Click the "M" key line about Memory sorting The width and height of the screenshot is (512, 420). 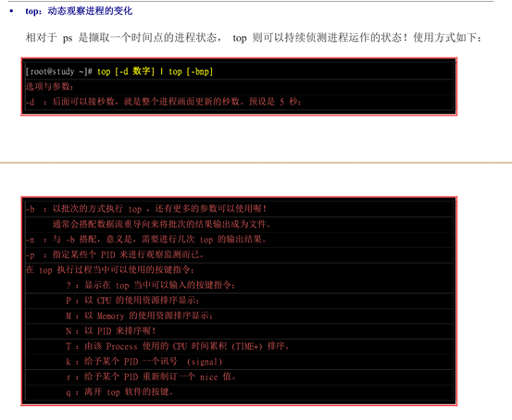(x=139, y=315)
